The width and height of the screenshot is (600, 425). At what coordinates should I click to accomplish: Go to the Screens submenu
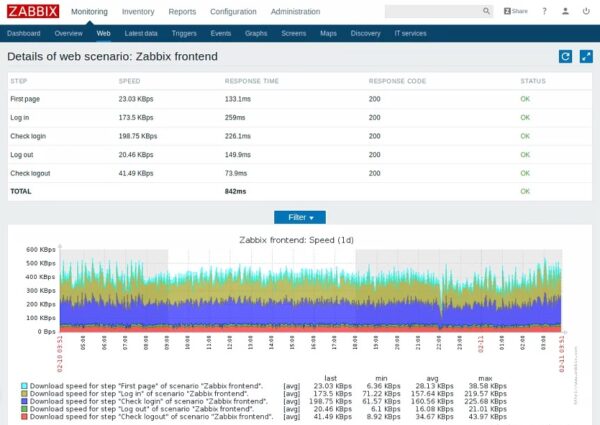[293, 33]
